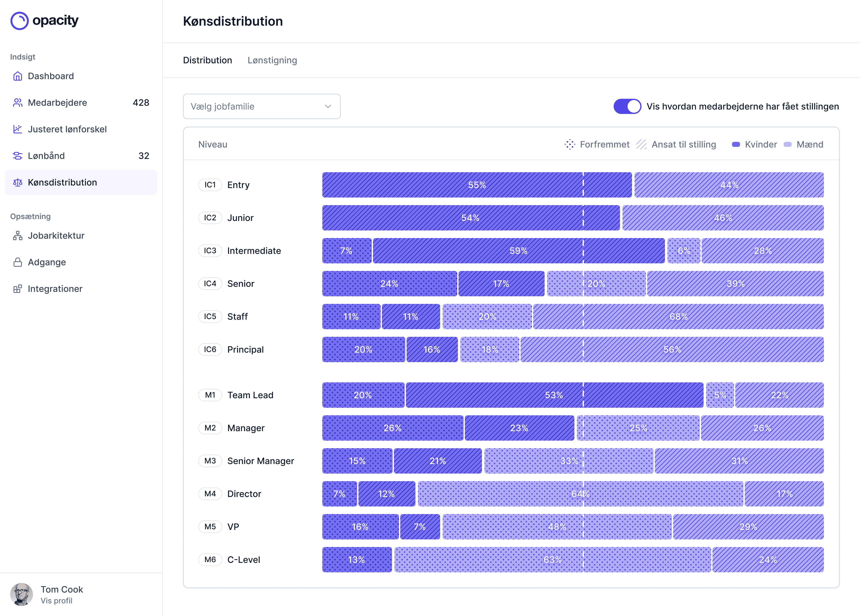
Task: Open Lønbånd using its sliders icon
Action: [x=18, y=155]
